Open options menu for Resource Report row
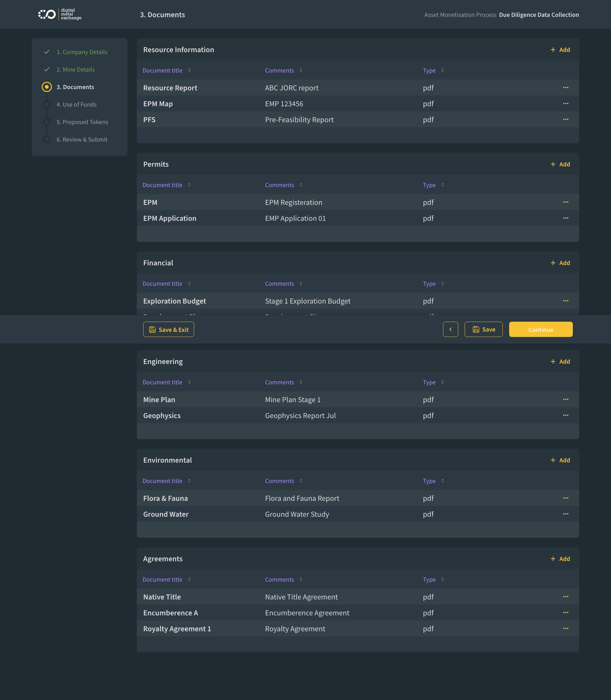 [x=565, y=87]
